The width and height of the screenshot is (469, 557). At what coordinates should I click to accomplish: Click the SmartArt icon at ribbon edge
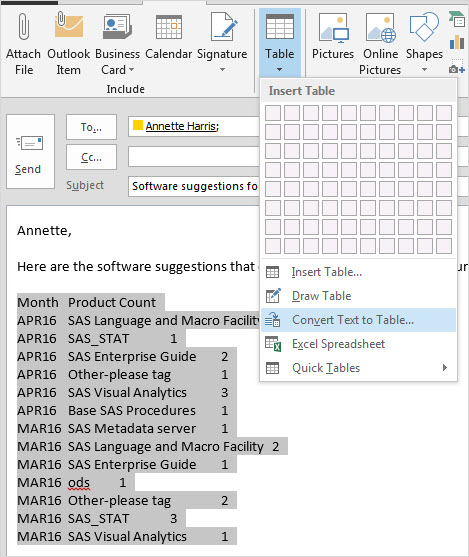457,20
